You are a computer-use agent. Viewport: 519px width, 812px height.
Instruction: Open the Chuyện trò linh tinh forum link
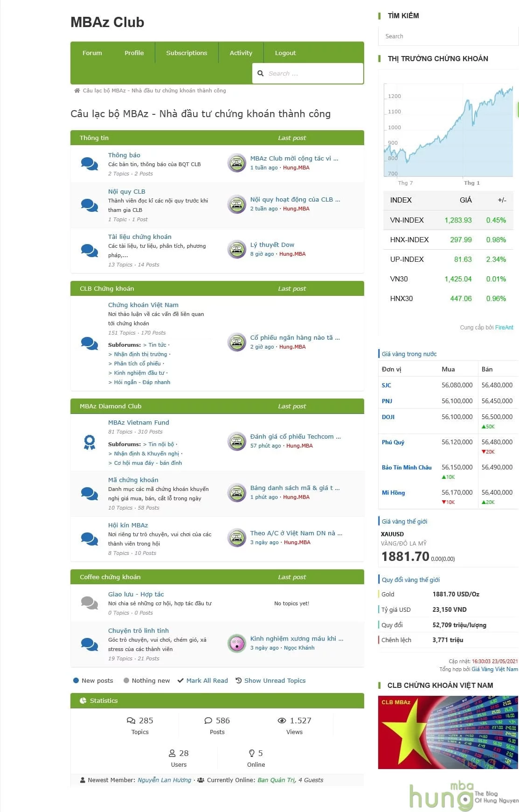pyautogui.click(x=138, y=630)
